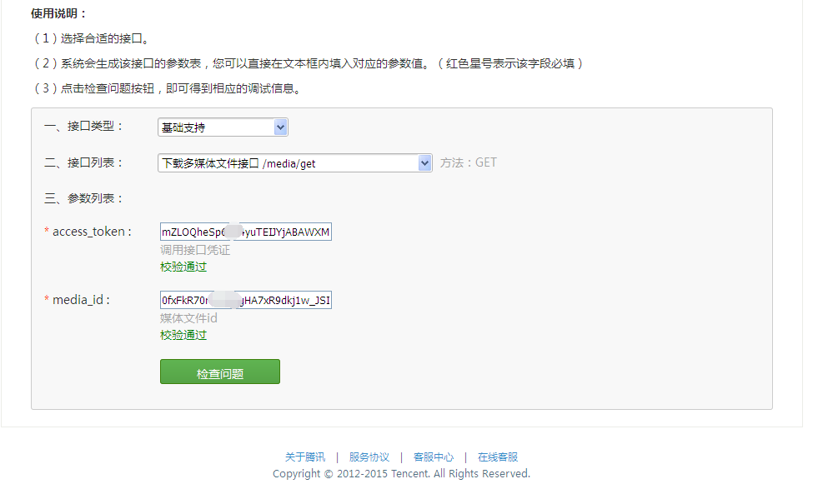Open the 客服中心 footer link
The width and height of the screenshot is (823, 504).
tap(434, 457)
